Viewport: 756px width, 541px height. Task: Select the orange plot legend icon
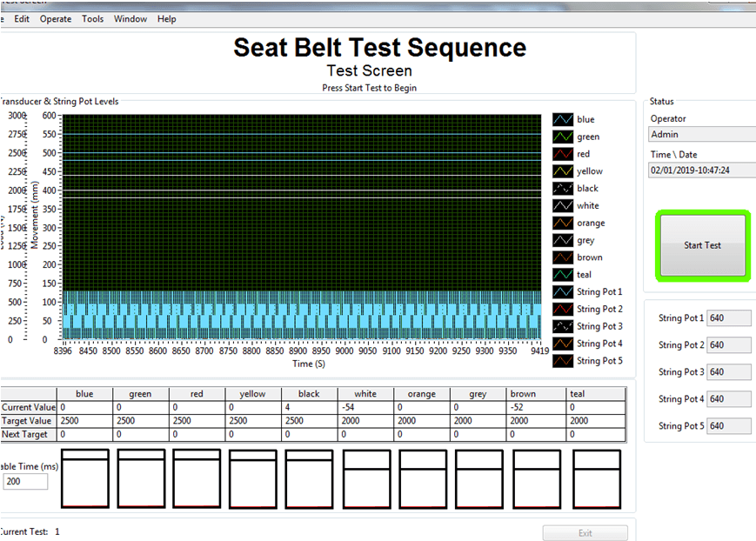click(563, 223)
